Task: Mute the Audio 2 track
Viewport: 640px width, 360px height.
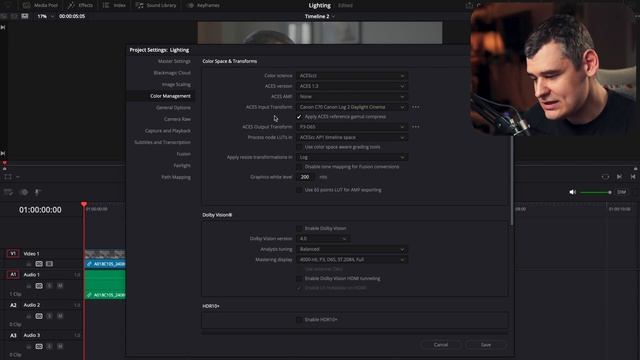Action: pos(60,316)
